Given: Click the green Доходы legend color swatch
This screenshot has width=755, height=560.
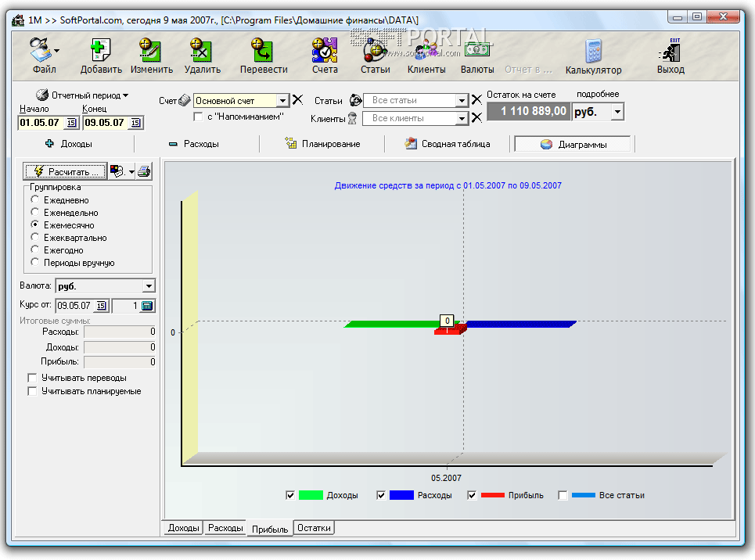Looking at the screenshot, I should coord(311,495).
